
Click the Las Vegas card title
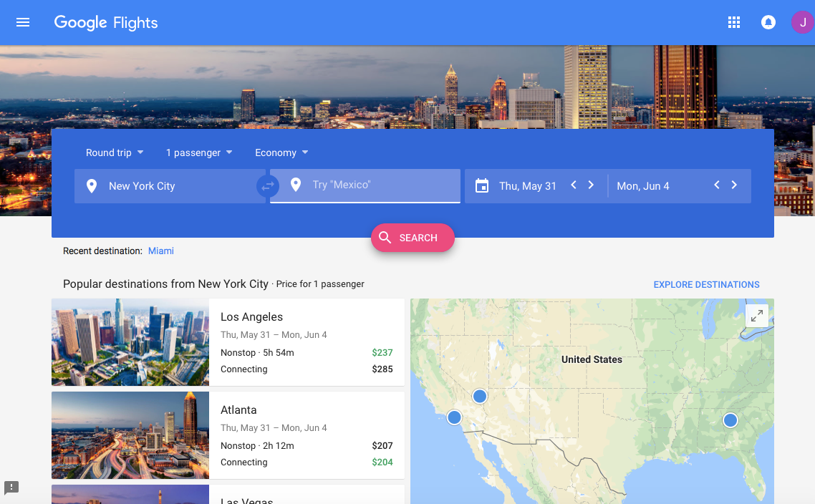[x=247, y=501]
